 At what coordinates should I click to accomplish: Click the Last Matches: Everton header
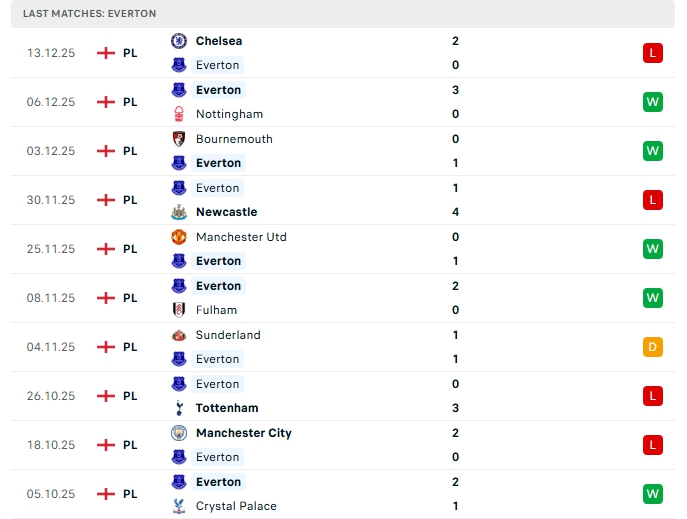[89, 13]
